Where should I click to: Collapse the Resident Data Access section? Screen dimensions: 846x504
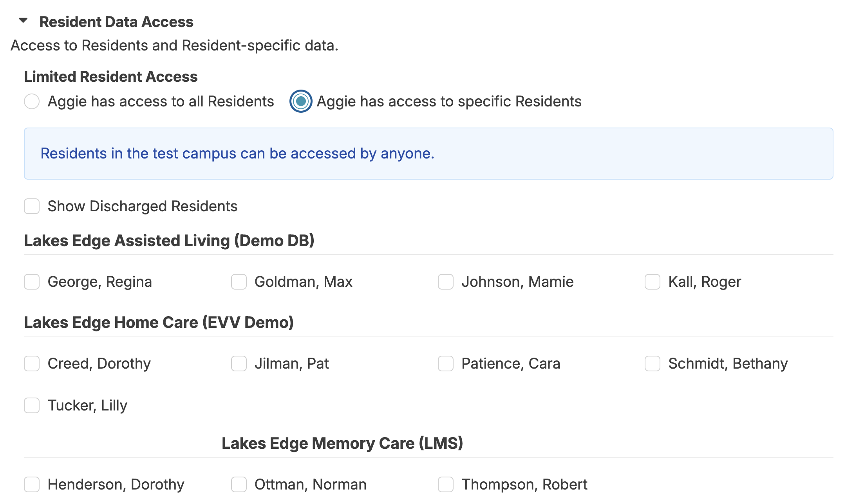pos(23,21)
